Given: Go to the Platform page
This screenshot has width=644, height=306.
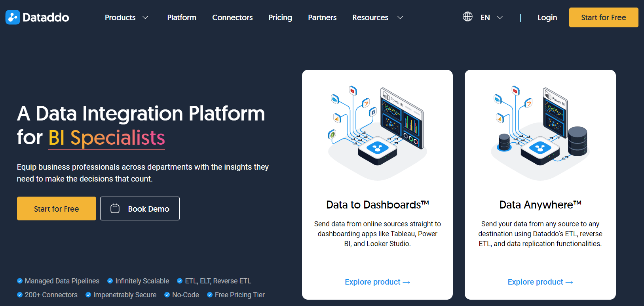Looking at the screenshot, I should (182, 17).
